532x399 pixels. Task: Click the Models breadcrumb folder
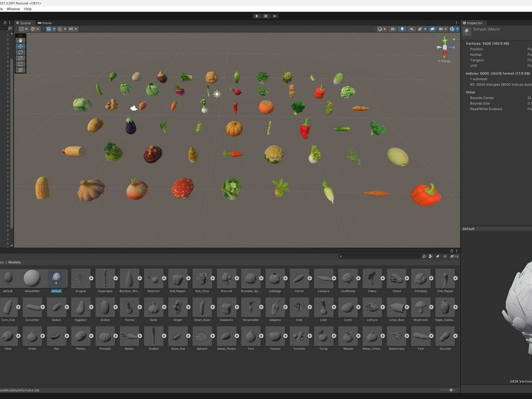pos(14,262)
